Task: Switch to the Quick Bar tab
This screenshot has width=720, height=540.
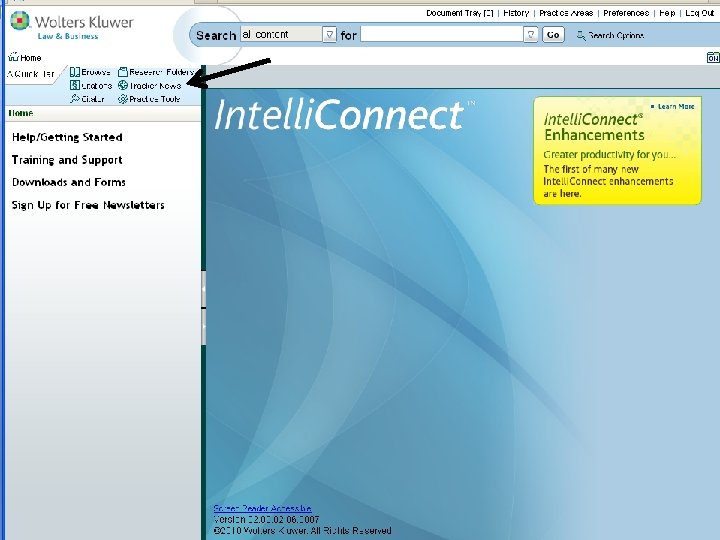Action: [31, 73]
